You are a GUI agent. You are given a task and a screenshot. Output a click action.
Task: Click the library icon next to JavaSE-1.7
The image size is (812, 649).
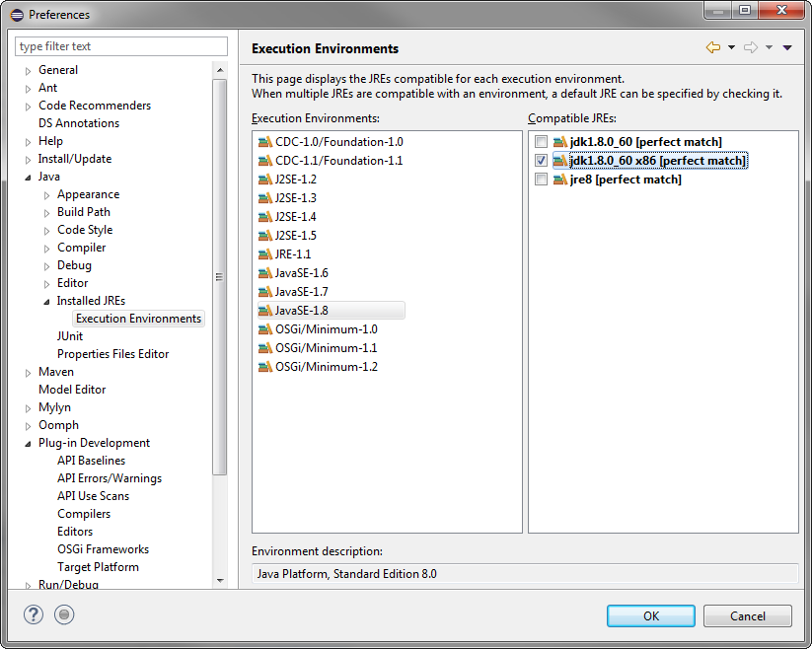pyautogui.click(x=265, y=291)
